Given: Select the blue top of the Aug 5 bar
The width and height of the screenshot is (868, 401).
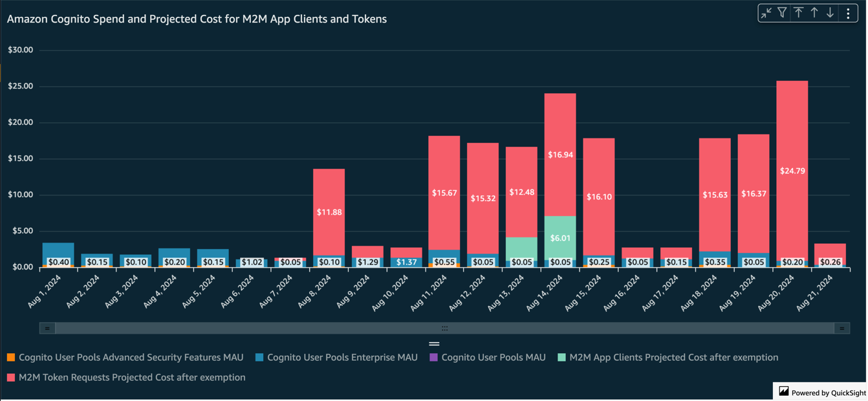Looking at the screenshot, I should (x=213, y=253).
